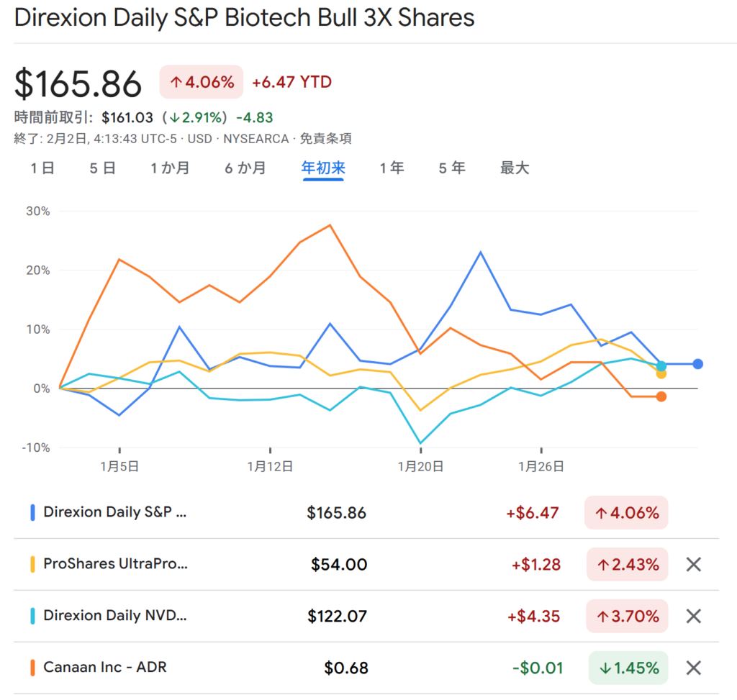Select the 1日 time range tab

click(x=42, y=168)
